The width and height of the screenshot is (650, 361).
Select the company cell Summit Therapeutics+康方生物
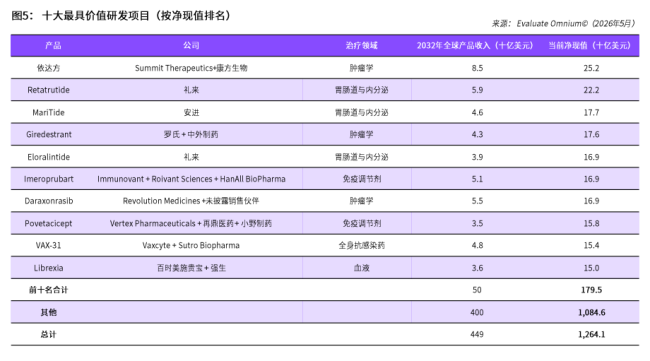click(x=191, y=68)
